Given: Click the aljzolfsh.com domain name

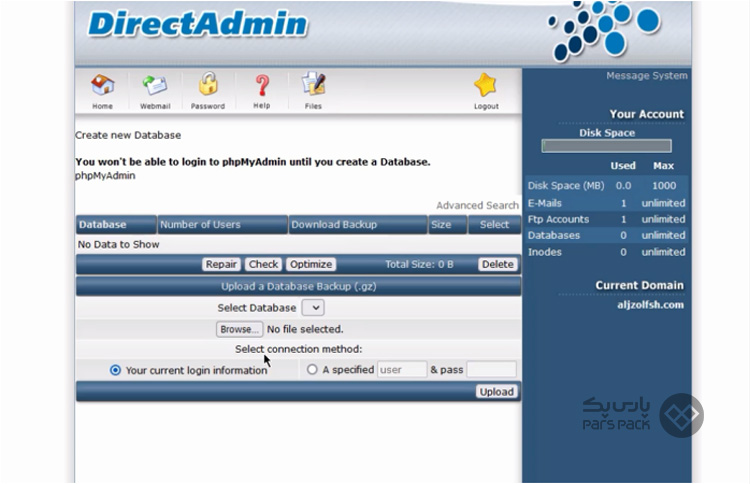Looking at the screenshot, I should click(650, 305).
